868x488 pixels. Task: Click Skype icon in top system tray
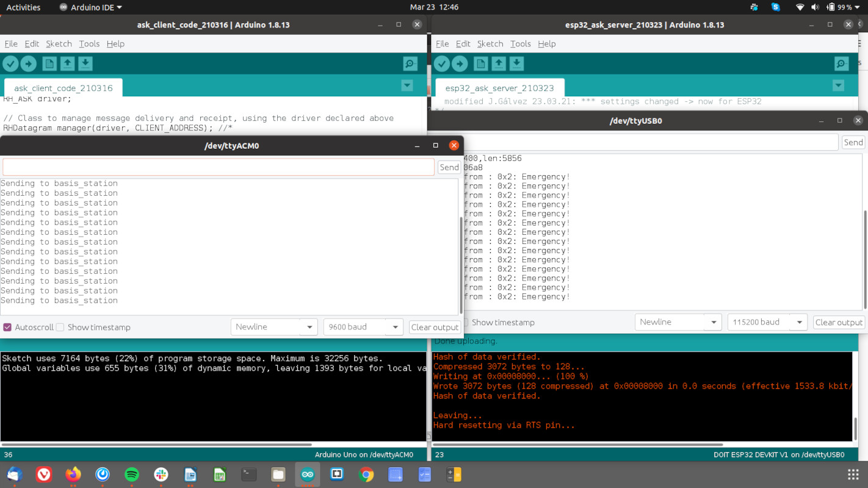(776, 7)
